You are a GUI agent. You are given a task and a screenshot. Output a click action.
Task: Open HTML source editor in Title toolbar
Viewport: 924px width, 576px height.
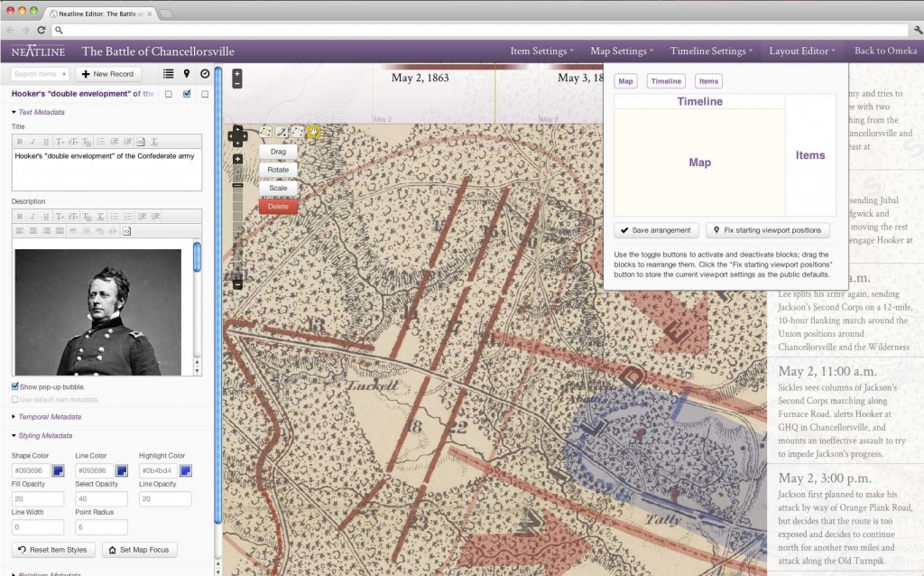(141, 142)
